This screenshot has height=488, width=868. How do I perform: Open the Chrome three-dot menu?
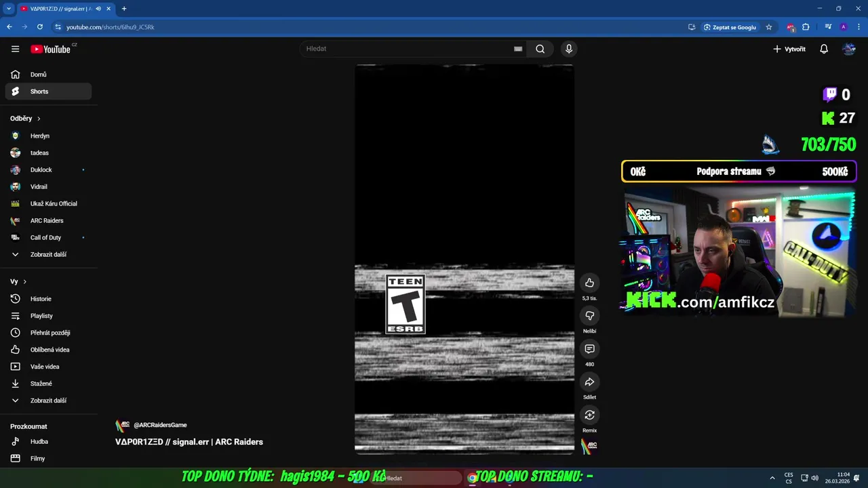[858, 27]
